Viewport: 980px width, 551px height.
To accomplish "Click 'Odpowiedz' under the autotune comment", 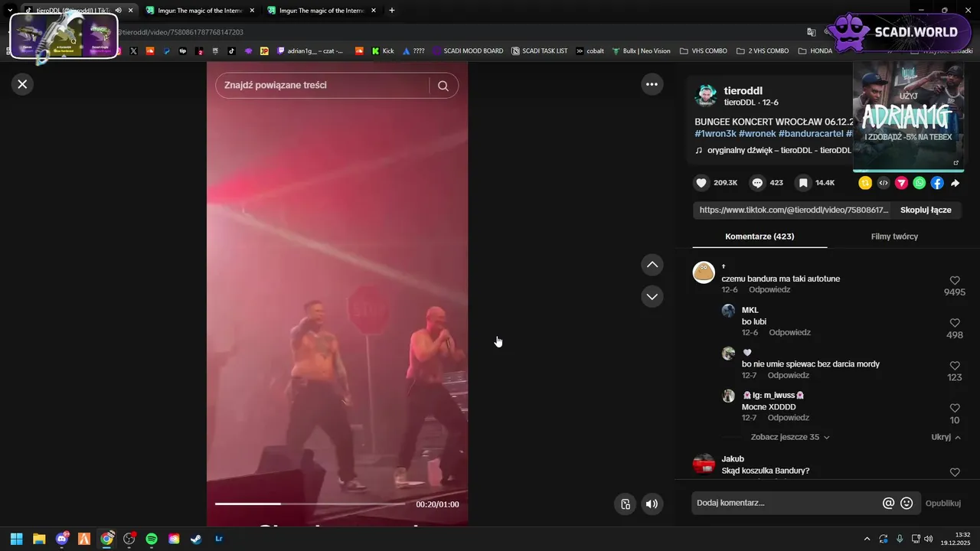I will 769,290.
